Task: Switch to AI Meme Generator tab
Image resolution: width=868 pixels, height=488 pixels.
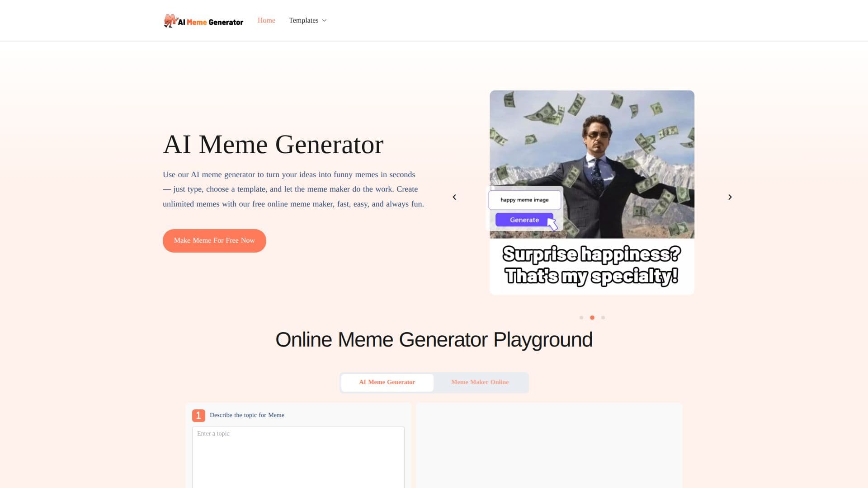Action: coord(387,382)
